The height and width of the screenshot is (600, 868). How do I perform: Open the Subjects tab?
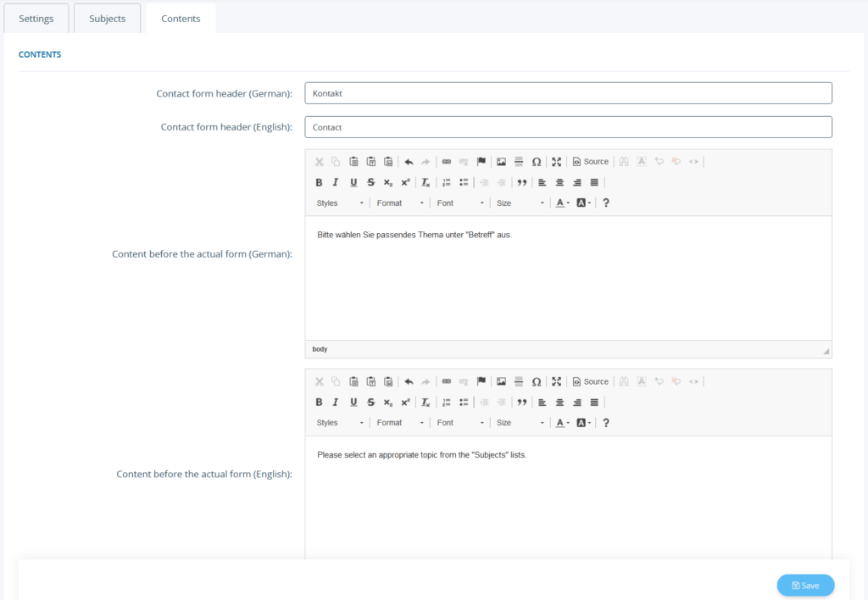108,19
